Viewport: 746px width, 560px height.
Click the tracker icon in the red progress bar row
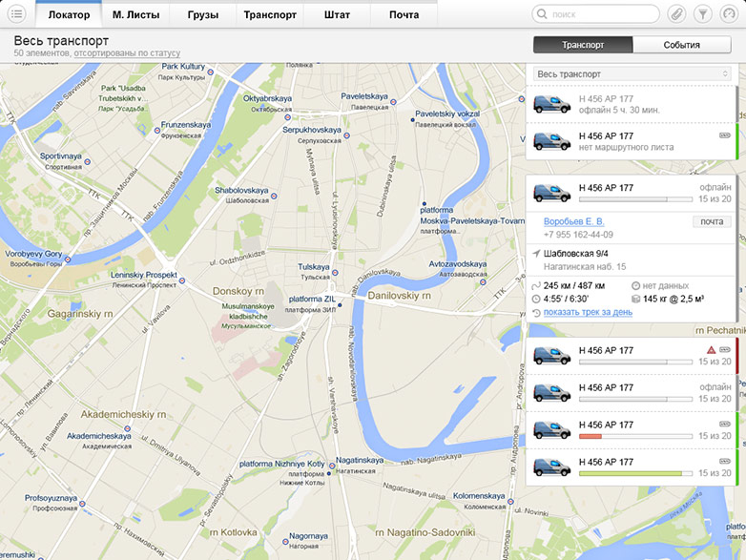point(725,424)
